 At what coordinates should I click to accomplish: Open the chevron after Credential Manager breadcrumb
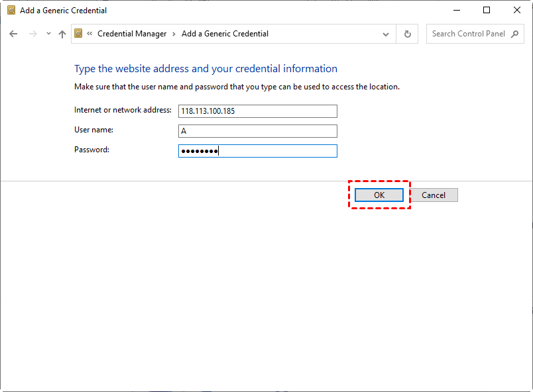tap(174, 34)
